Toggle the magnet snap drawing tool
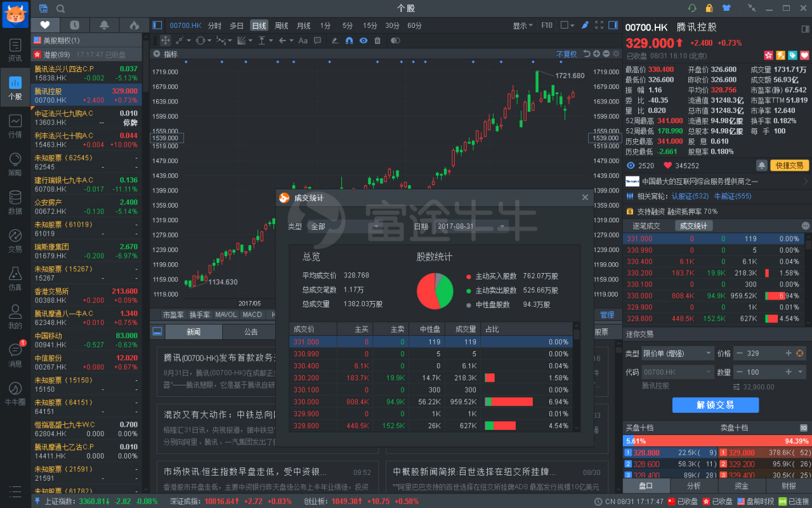Image resolution: width=812 pixels, height=508 pixels. pos(349,41)
